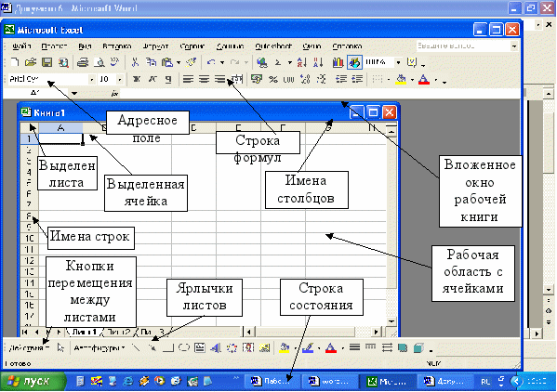The image size is (557, 392).
Task: Apply yellow Fill Color to cell
Action: point(401,79)
